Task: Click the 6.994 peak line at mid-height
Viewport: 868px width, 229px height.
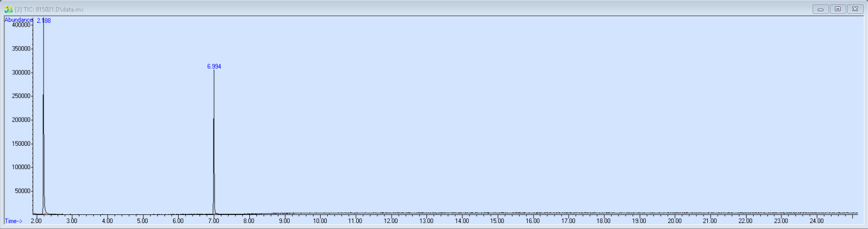Action: tap(213, 141)
